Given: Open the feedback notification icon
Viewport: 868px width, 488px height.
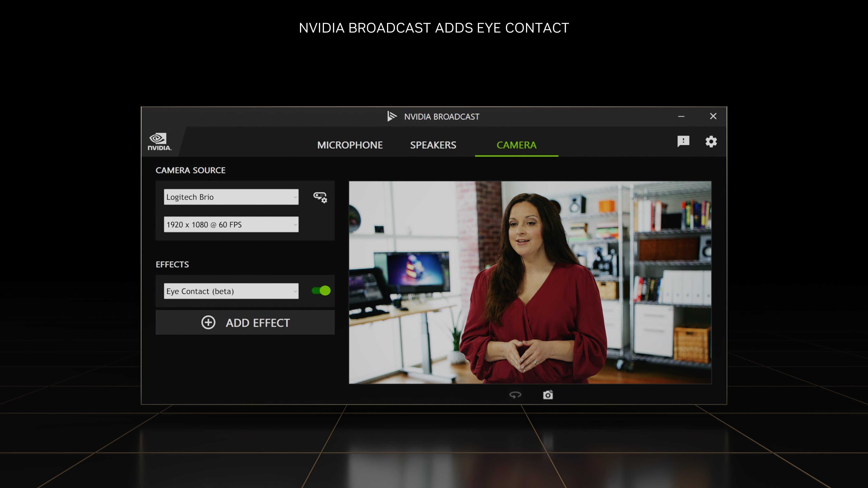Looking at the screenshot, I should [x=683, y=141].
